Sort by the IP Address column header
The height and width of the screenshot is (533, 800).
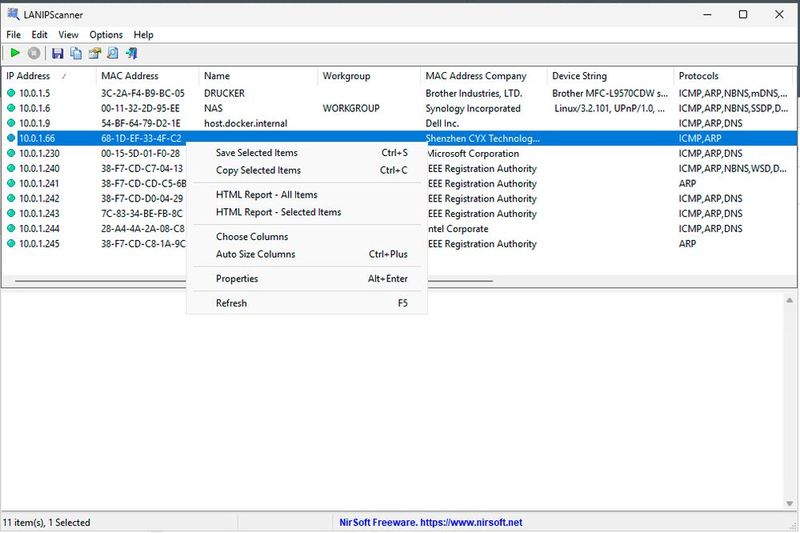pos(28,76)
